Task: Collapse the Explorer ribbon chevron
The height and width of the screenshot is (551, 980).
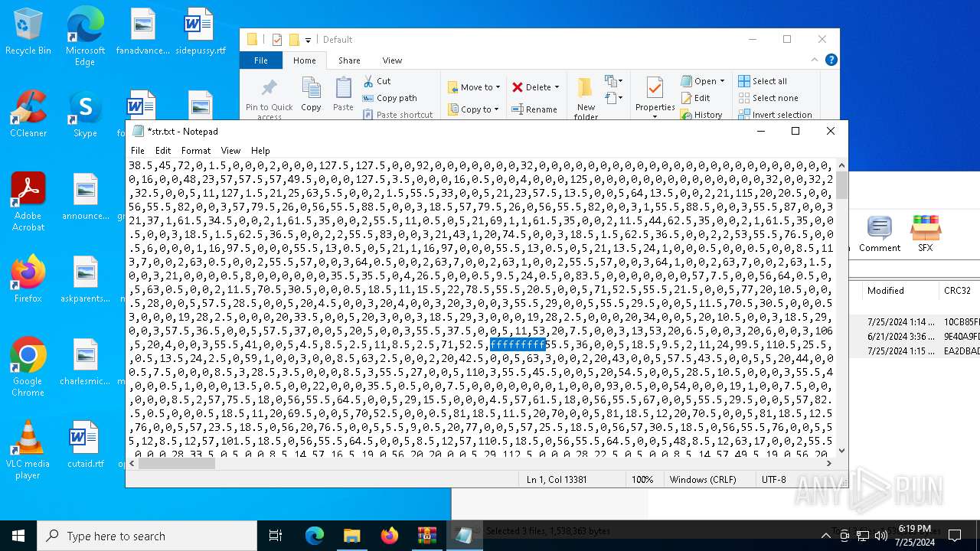Action: coord(814,60)
